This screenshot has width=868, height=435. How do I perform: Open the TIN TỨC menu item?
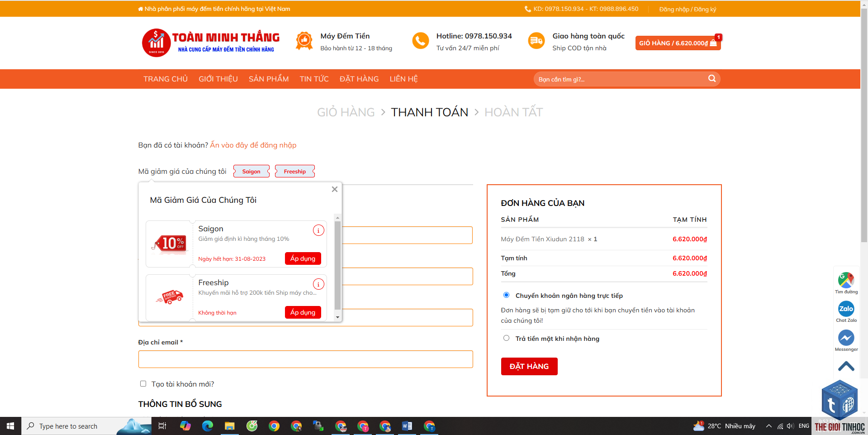(x=314, y=79)
